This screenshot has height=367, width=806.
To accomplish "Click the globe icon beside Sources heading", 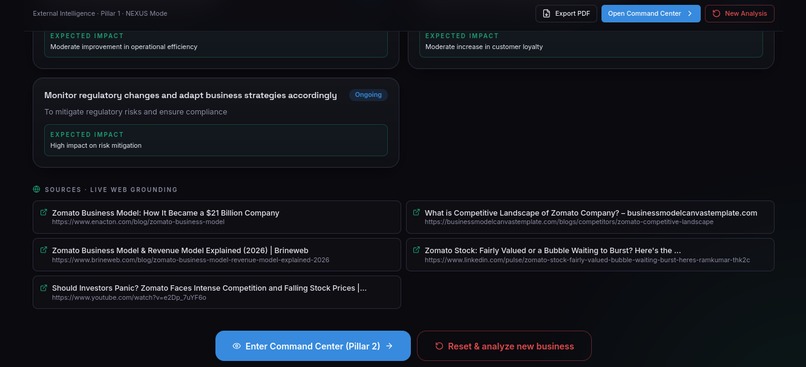I will coord(36,189).
